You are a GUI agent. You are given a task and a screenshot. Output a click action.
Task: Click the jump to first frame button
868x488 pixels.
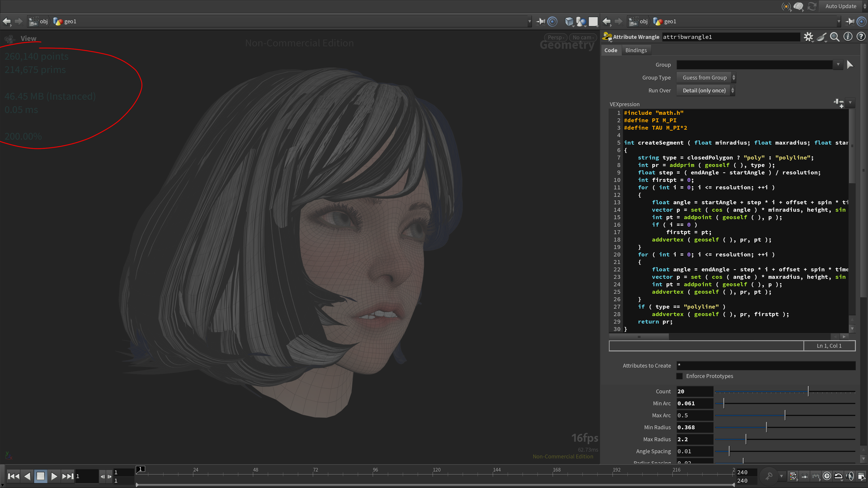[13, 476]
